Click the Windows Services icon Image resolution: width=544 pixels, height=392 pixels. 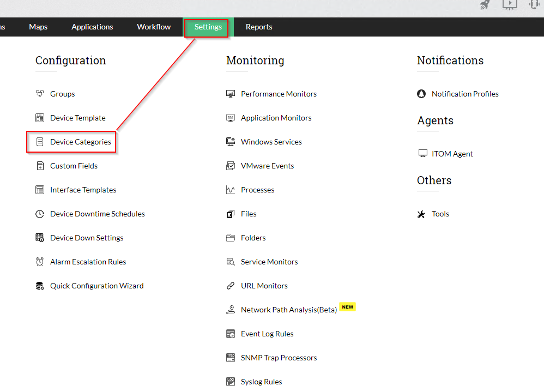(x=231, y=142)
